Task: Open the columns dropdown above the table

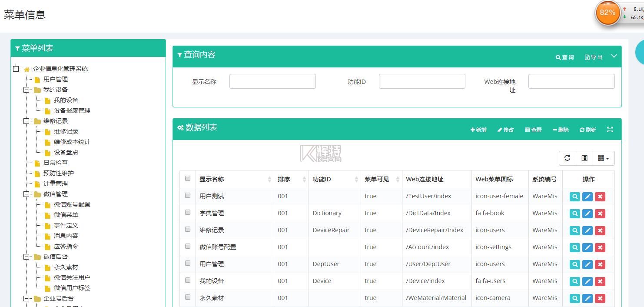Action: [604, 158]
